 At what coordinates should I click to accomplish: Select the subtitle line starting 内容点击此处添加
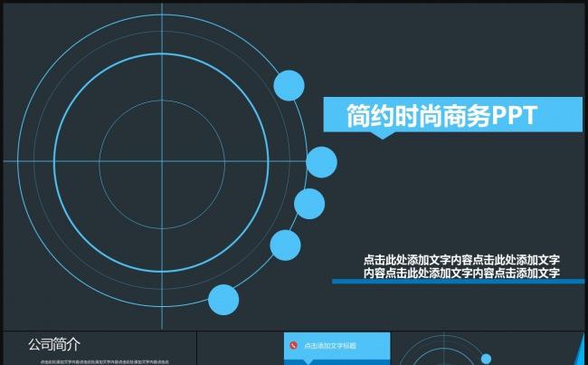pos(461,273)
